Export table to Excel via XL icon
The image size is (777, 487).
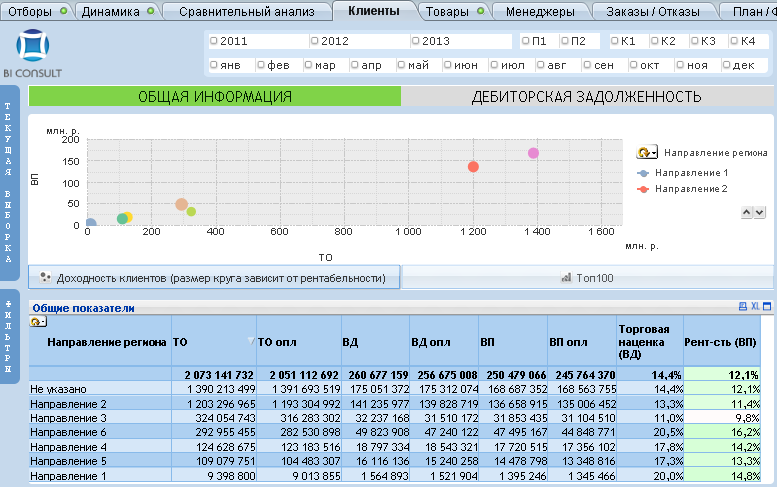pyautogui.click(x=755, y=306)
